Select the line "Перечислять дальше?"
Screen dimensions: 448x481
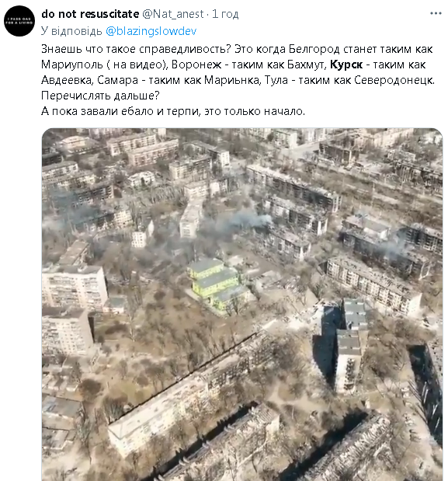click(x=100, y=96)
